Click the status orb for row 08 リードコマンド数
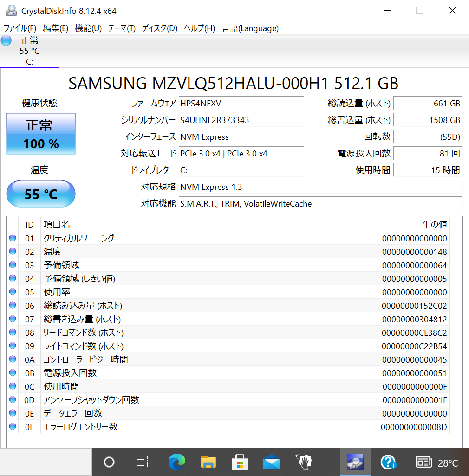This screenshot has width=469, height=476. tap(13, 332)
